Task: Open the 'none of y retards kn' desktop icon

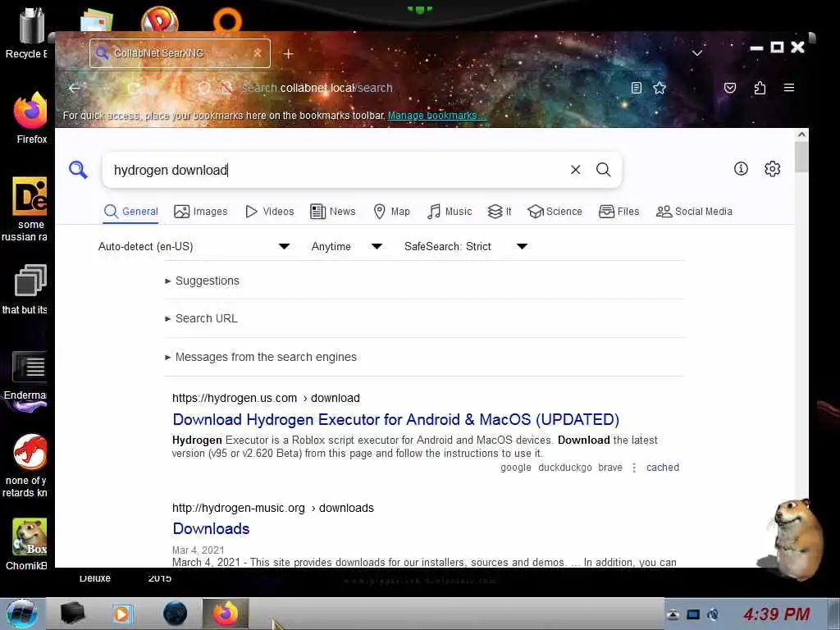Action: click(25, 466)
